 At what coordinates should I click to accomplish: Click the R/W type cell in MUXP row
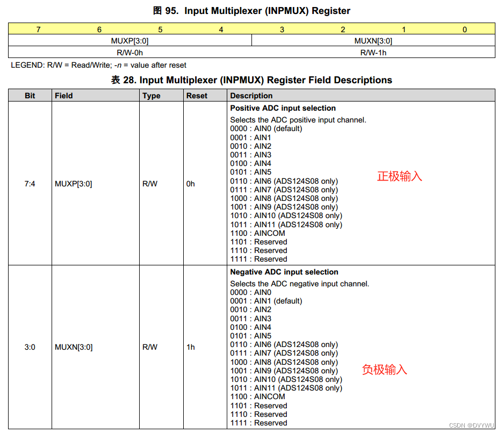[x=161, y=184]
